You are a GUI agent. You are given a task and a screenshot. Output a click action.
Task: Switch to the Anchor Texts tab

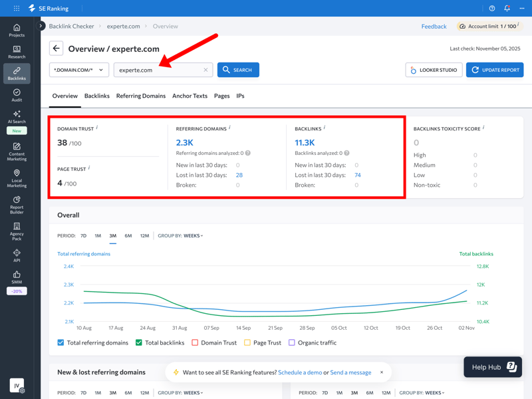(190, 96)
